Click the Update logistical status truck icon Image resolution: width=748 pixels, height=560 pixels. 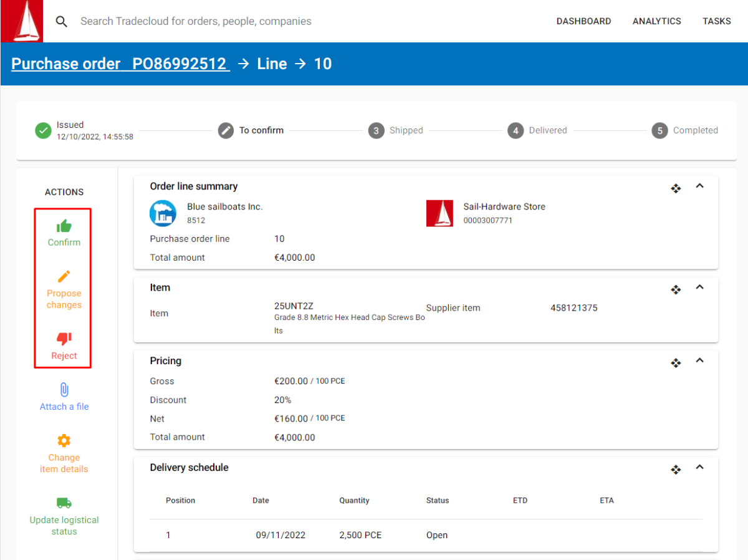63,503
